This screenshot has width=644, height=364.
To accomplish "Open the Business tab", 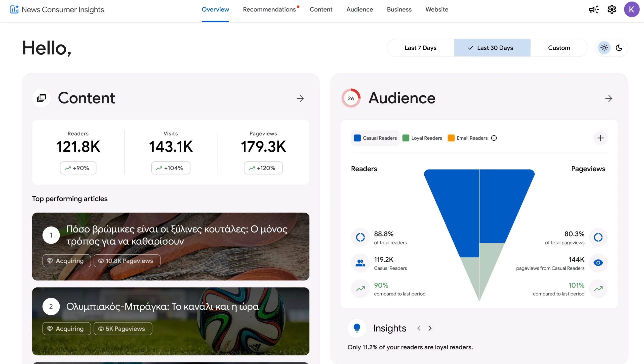I will (x=399, y=10).
